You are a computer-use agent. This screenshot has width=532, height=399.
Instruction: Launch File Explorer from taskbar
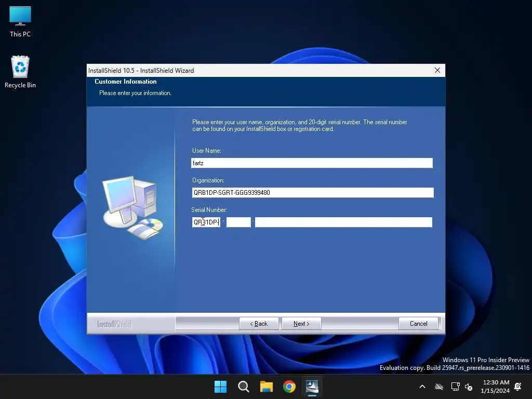267,387
